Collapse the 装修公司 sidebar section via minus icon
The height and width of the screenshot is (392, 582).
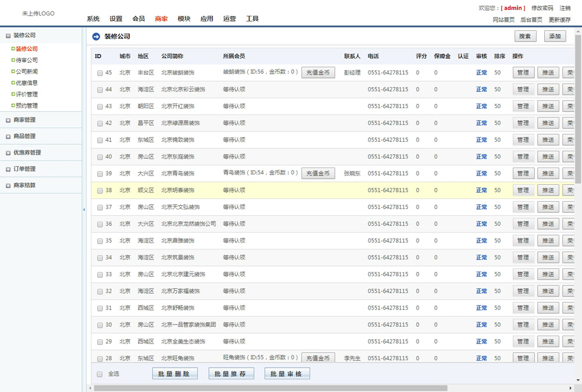tap(8, 35)
